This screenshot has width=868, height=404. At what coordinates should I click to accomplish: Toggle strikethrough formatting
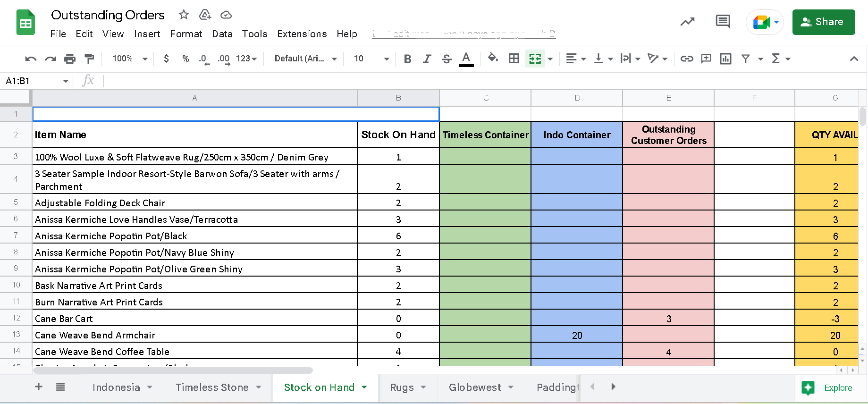(x=447, y=59)
